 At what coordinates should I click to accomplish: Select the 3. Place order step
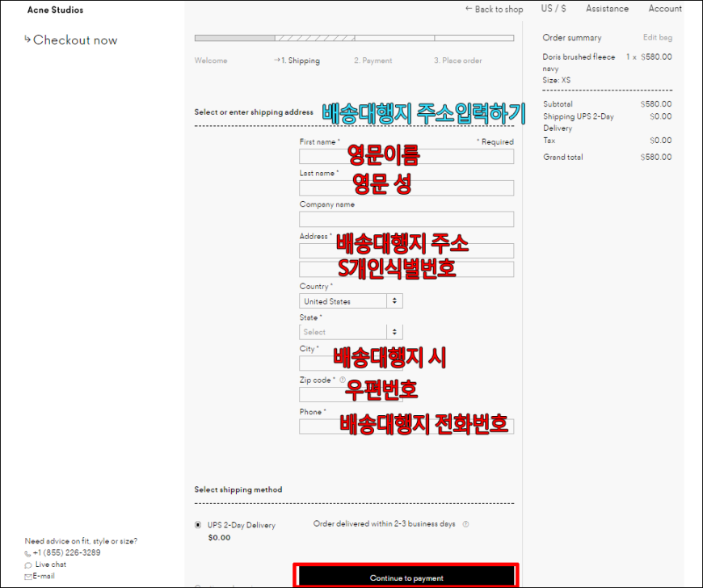pyautogui.click(x=457, y=61)
